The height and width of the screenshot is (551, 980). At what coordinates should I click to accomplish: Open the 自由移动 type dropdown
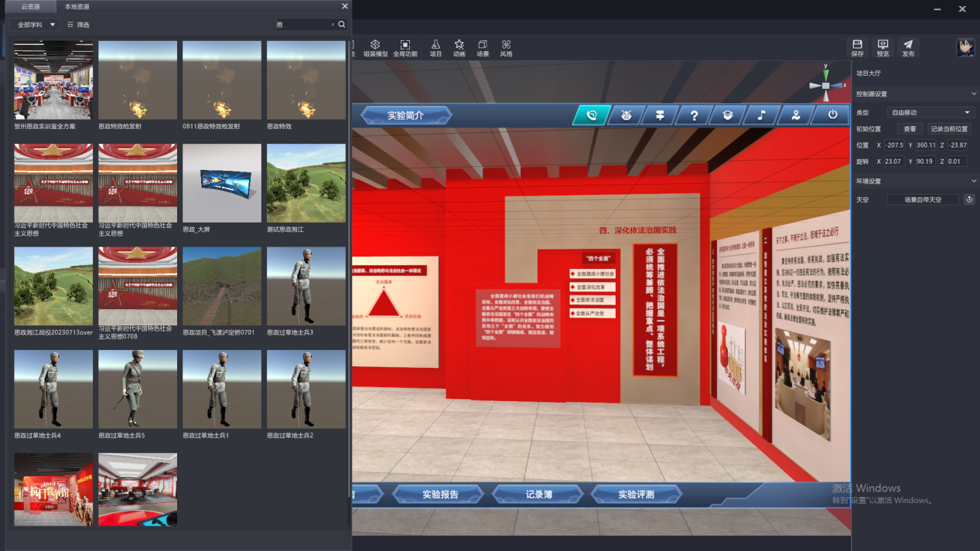point(930,113)
